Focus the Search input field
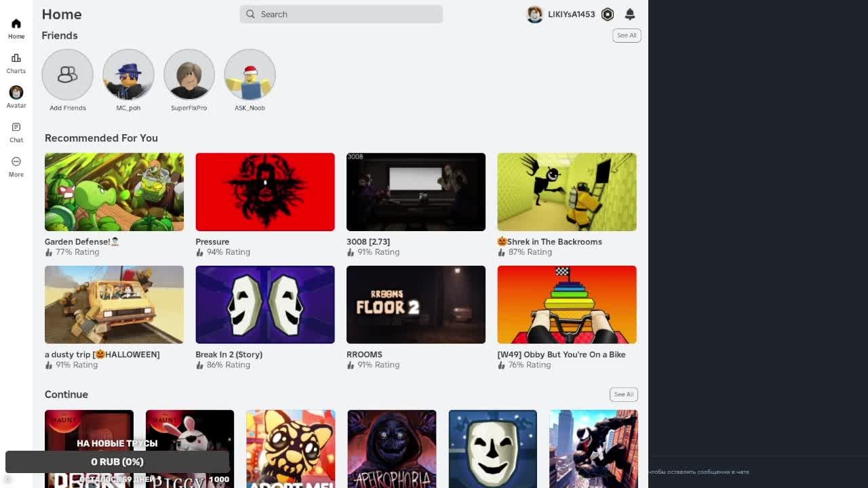Image resolution: width=868 pixels, height=488 pixels. tap(341, 14)
